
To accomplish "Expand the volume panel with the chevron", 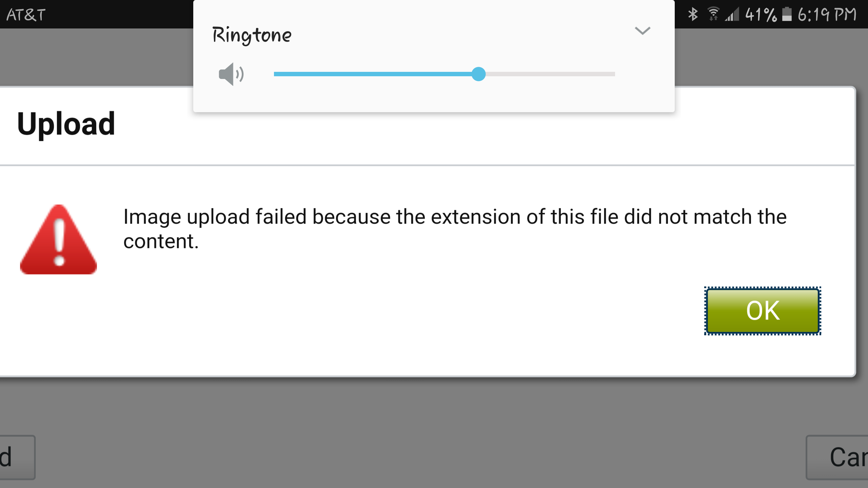I will (x=642, y=31).
